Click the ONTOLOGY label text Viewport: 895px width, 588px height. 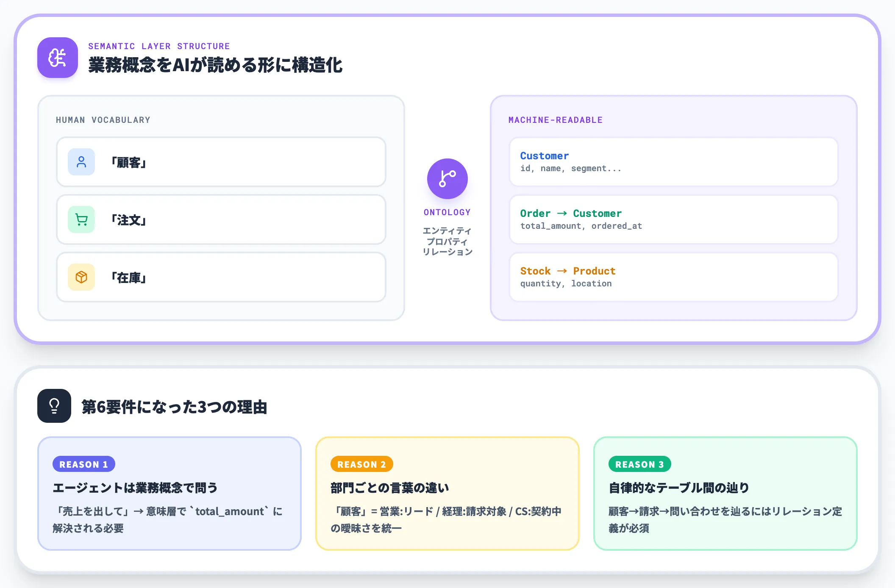(447, 212)
